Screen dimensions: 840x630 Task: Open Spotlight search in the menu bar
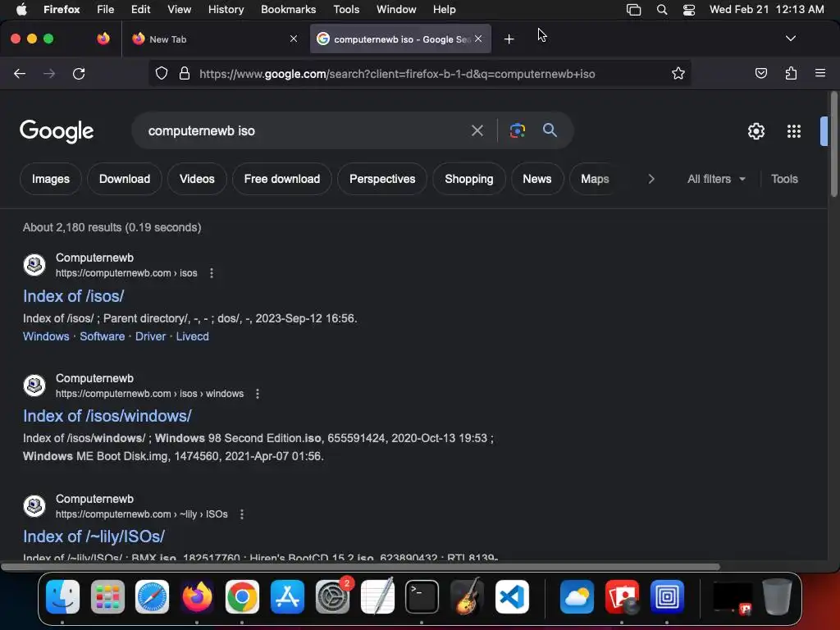[662, 10]
